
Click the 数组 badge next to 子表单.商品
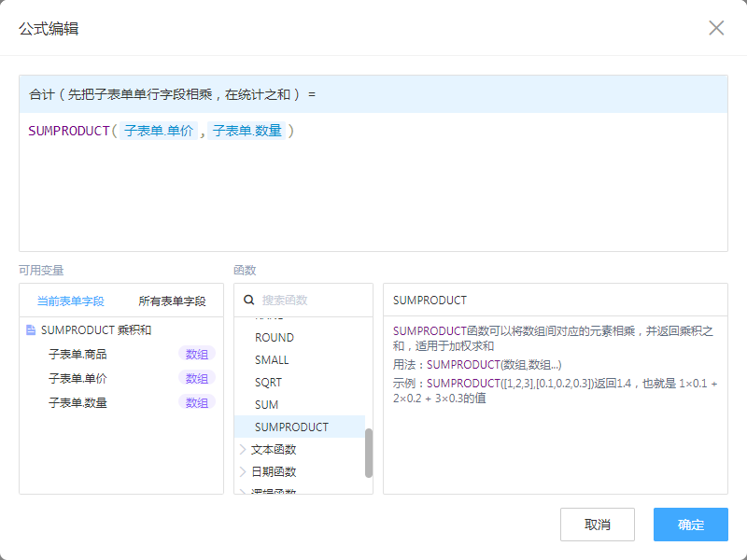tap(197, 354)
